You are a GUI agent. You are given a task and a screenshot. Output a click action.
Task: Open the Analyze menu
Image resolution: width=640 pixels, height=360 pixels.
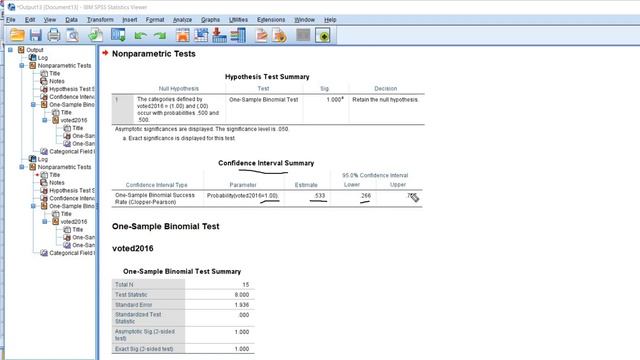coord(182,20)
